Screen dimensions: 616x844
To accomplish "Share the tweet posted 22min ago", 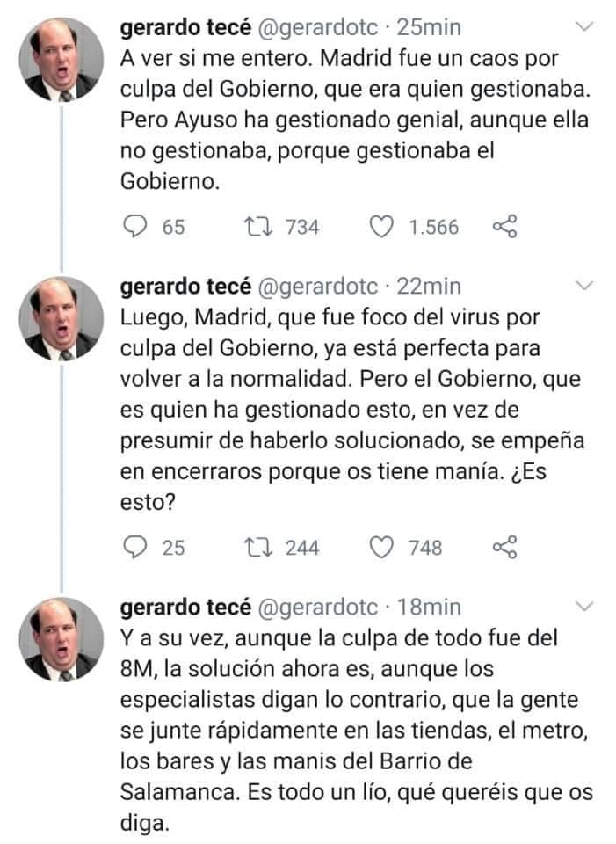I will pos(504,548).
